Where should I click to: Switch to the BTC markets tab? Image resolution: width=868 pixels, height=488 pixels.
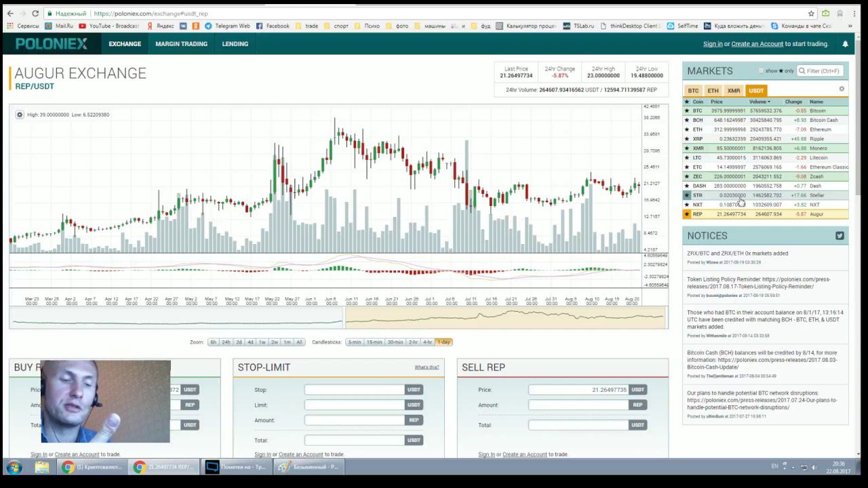693,90
